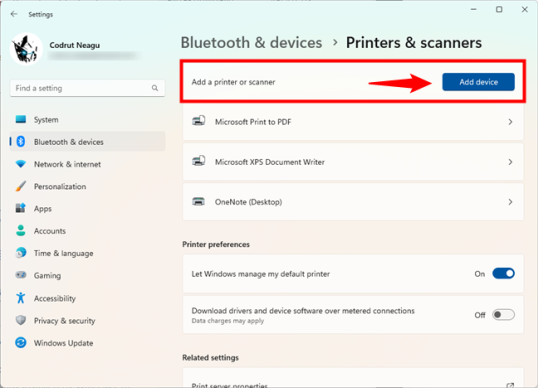The width and height of the screenshot is (538, 388).
Task: Click the Apps icon in sidebar
Action: coord(21,208)
